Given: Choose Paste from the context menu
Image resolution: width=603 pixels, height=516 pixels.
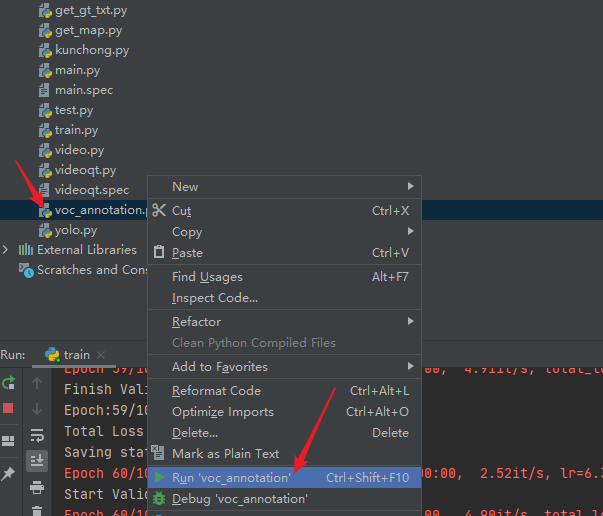Looking at the screenshot, I should 285,253.
